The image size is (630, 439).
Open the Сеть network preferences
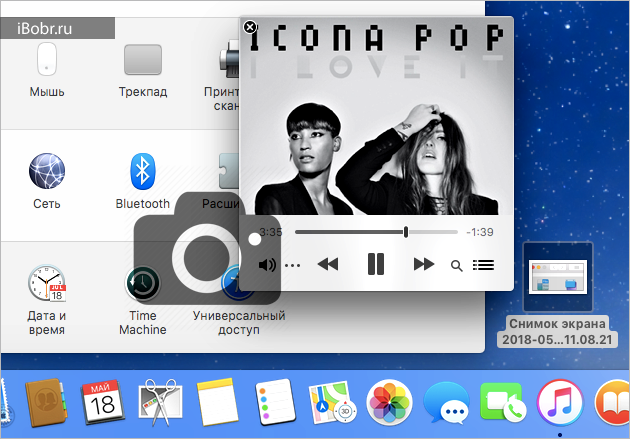tap(47, 171)
